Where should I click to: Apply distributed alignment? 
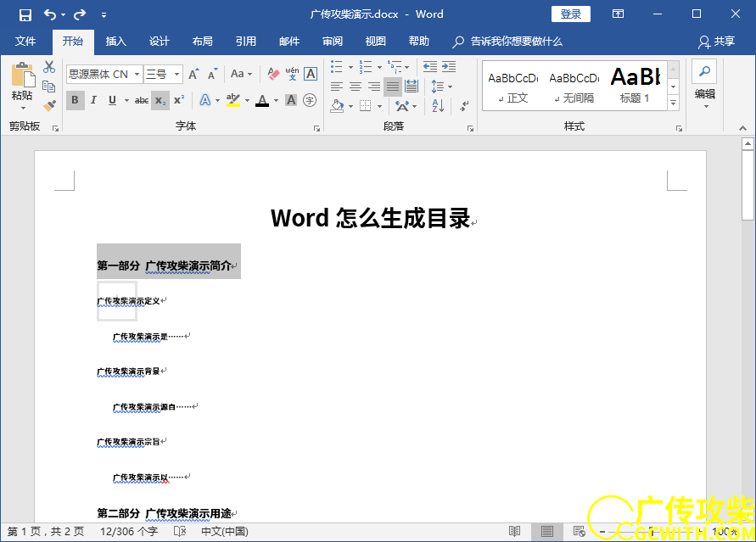click(412, 87)
